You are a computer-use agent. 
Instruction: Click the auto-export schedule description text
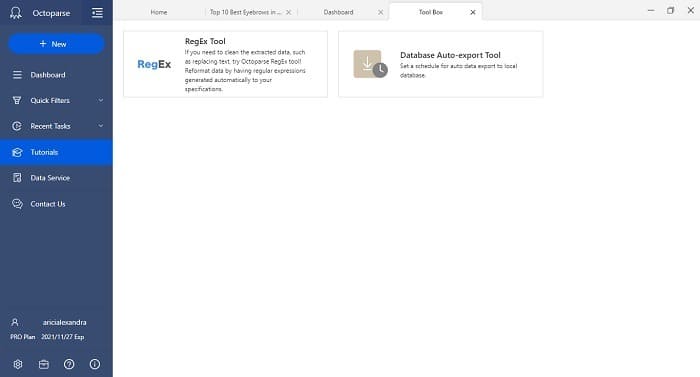[458, 71]
